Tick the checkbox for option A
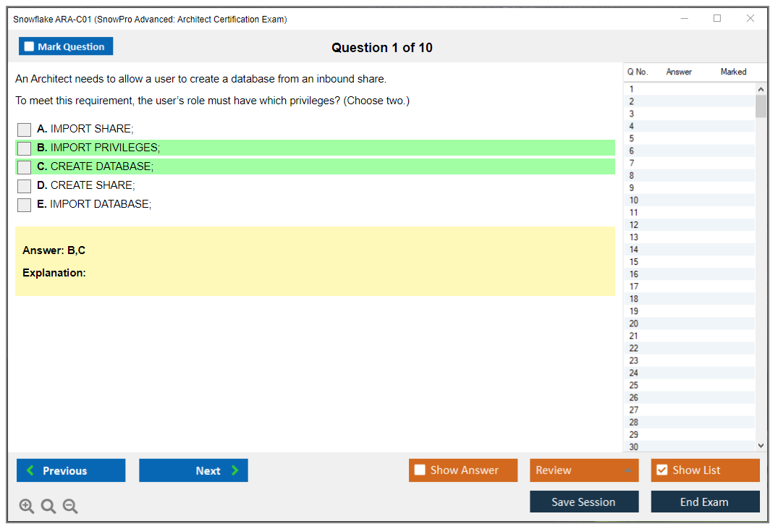778x532 pixels. [25, 130]
